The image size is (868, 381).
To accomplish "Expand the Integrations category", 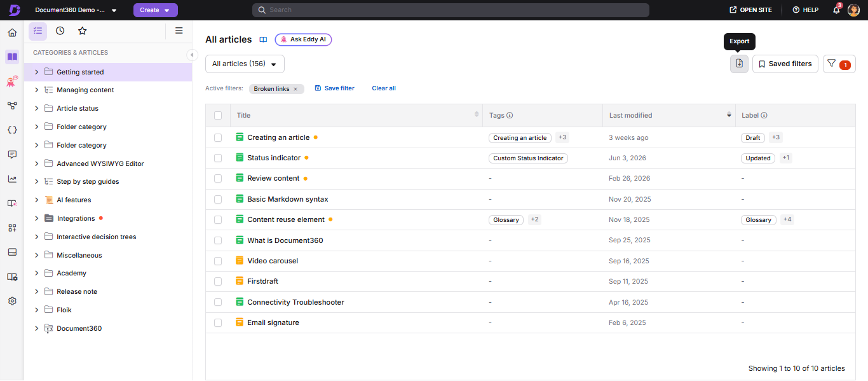I will coord(37,218).
